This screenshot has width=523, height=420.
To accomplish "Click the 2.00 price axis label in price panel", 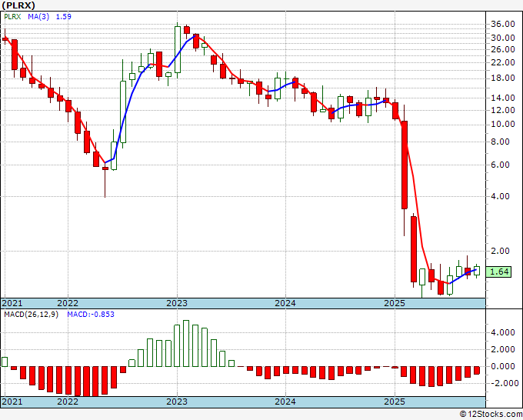I will [x=500, y=251].
